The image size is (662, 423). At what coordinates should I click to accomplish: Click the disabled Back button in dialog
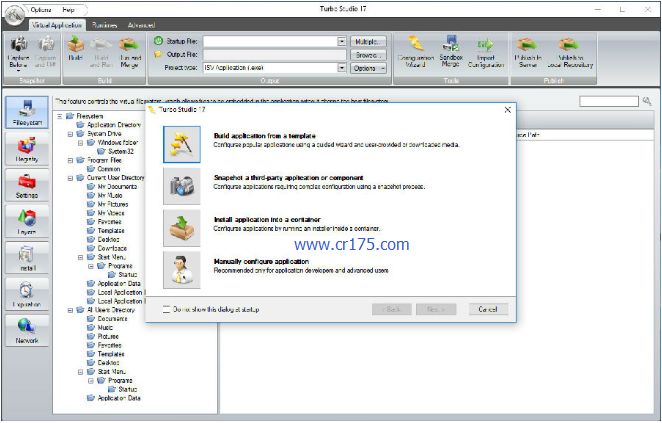392,309
